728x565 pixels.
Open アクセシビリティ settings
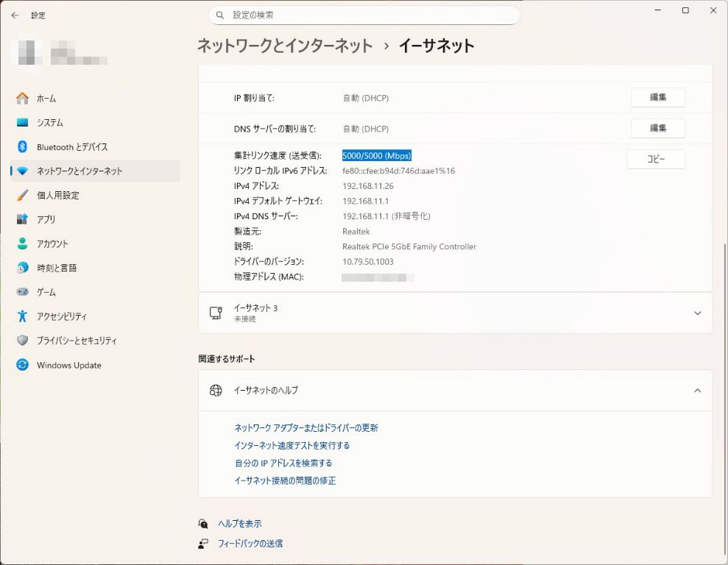pyautogui.click(x=95, y=316)
